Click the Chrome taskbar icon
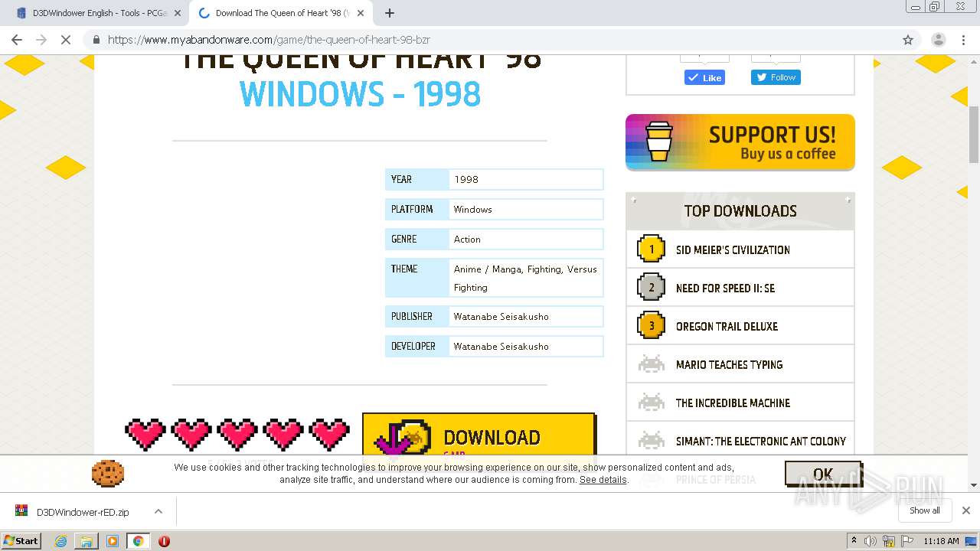The width and height of the screenshot is (980, 551). 138,541
